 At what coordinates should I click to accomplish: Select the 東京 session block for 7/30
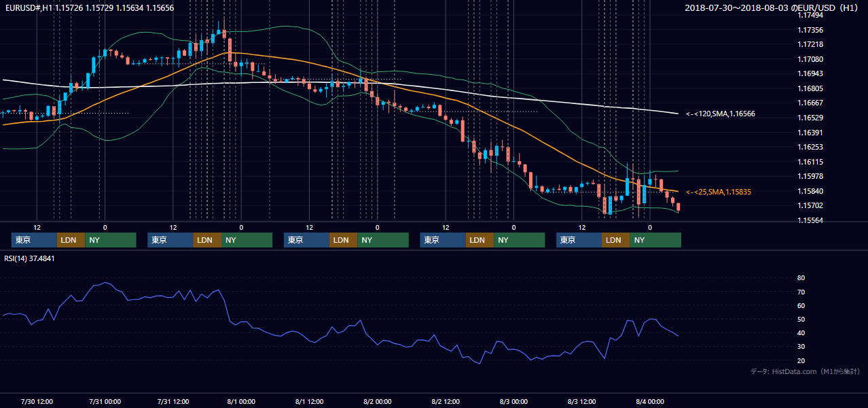[x=34, y=240]
